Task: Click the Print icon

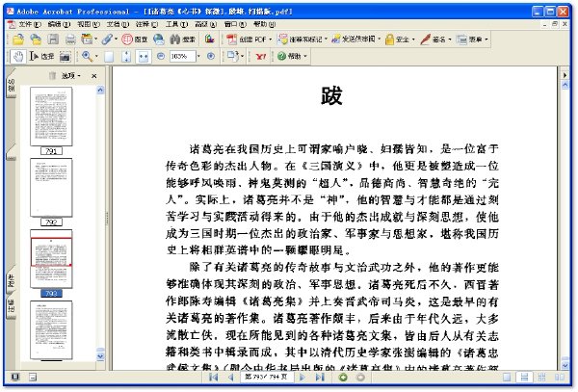Action: coord(70,39)
